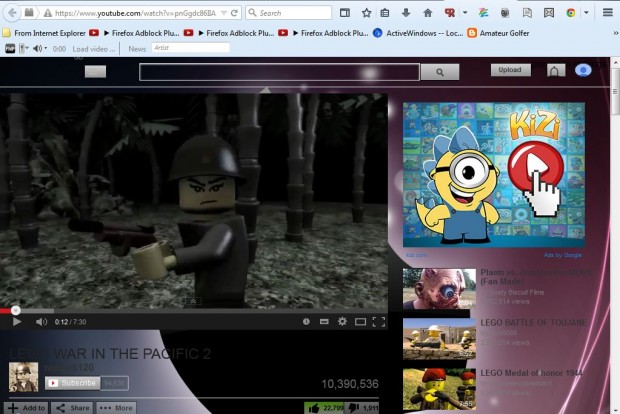Open the Downloads arrow icon

406,13
